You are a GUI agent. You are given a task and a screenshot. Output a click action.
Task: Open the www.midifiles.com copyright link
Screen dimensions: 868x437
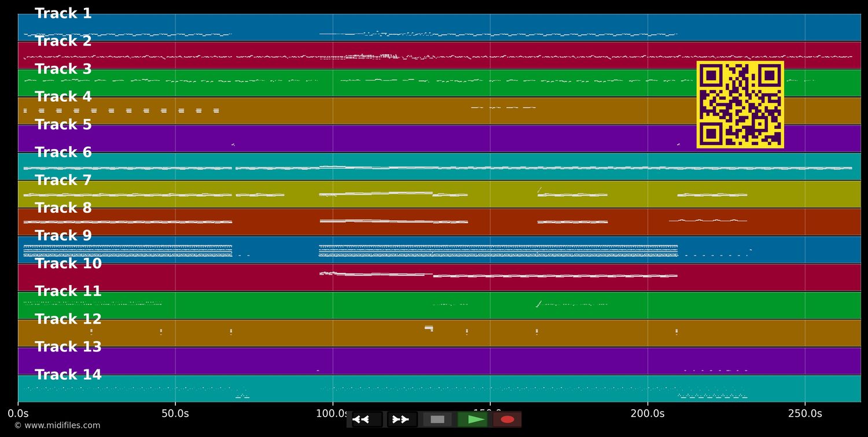(57, 425)
